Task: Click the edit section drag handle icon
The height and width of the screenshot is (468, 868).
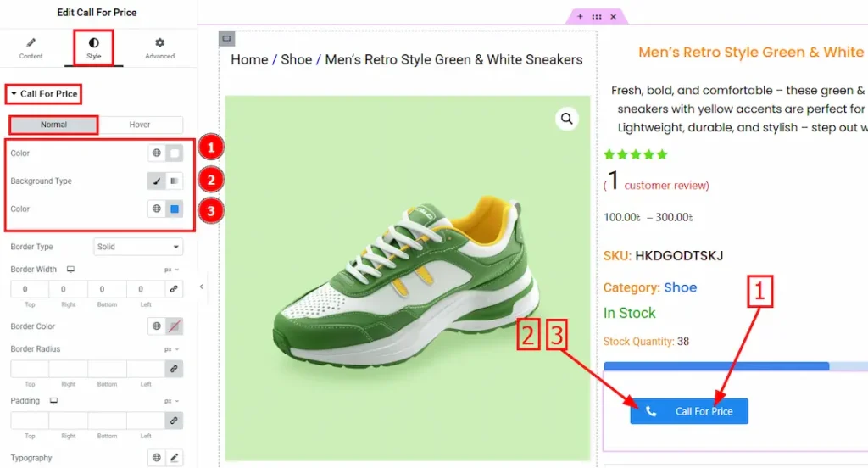Action: [x=597, y=16]
